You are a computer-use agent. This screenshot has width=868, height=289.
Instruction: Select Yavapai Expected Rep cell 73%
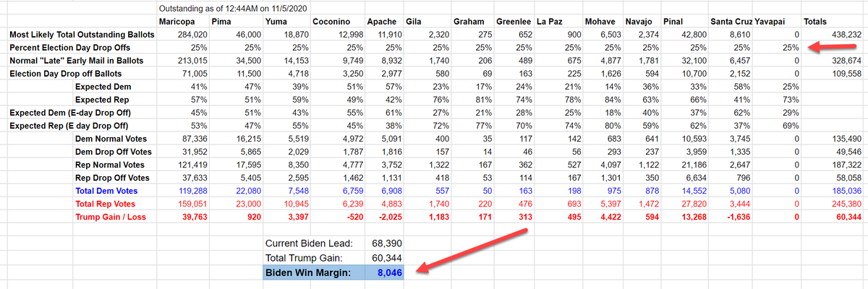click(789, 100)
